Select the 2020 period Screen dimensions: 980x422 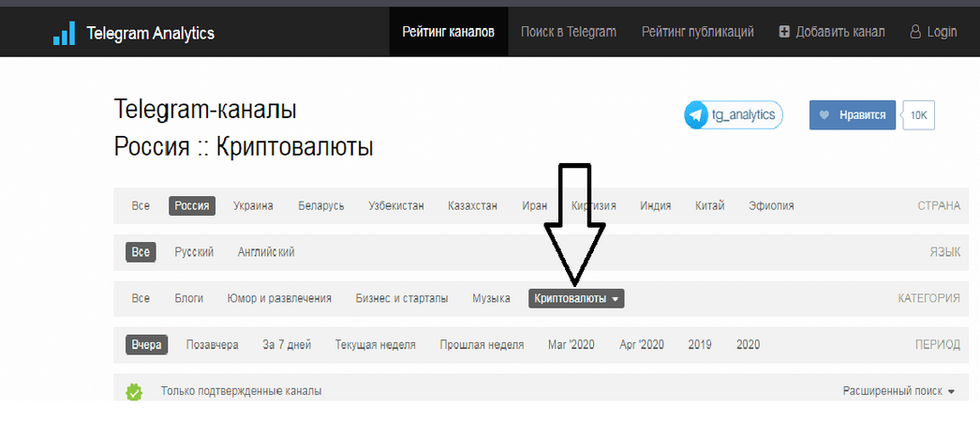pyautogui.click(x=749, y=345)
